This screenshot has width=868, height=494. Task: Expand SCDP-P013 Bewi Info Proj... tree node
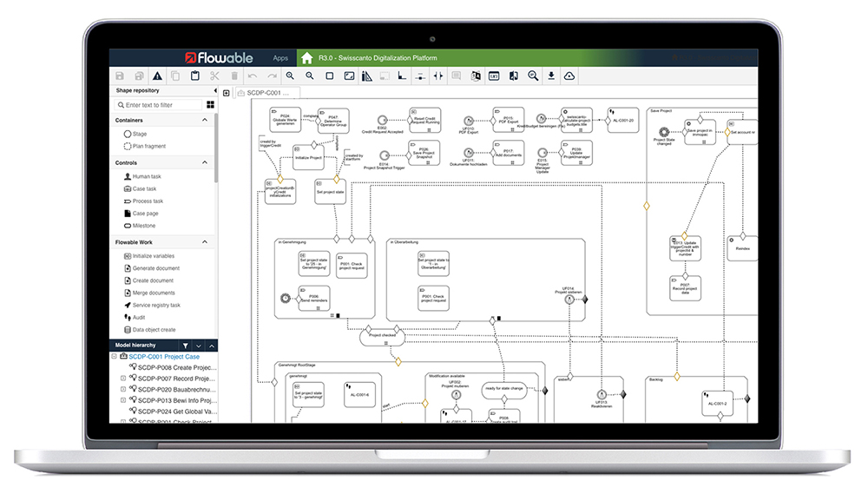(123, 400)
